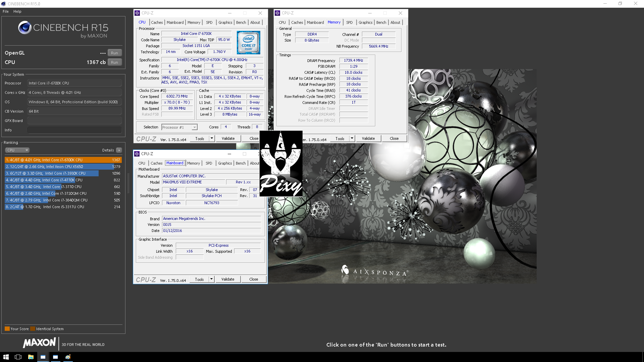The width and height of the screenshot is (644, 362).
Task: Select SPD tab in the Memory window
Action: tap(350, 22)
